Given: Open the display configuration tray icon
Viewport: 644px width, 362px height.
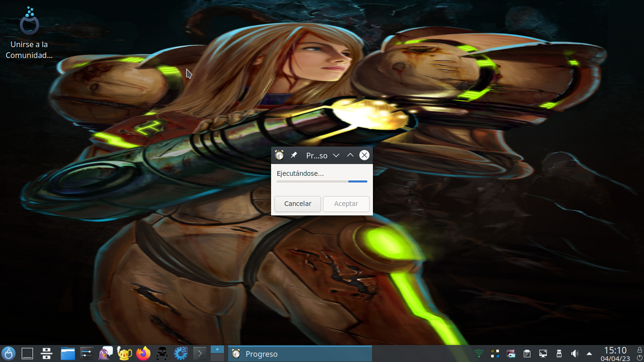Looking at the screenshot, I should click(543, 354).
